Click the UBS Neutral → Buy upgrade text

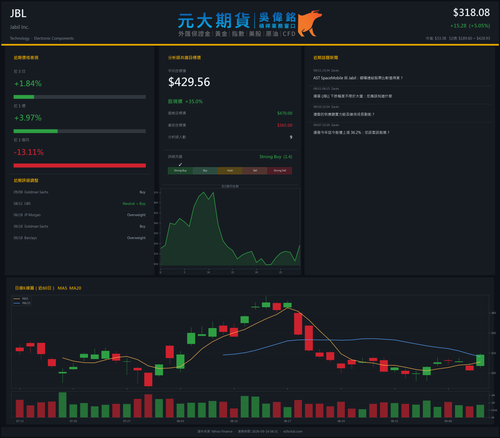(x=134, y=204)
